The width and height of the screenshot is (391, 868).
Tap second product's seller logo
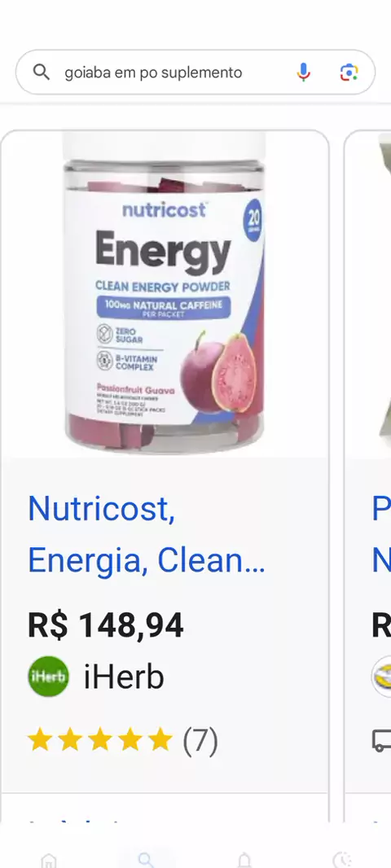click(381, 677)
